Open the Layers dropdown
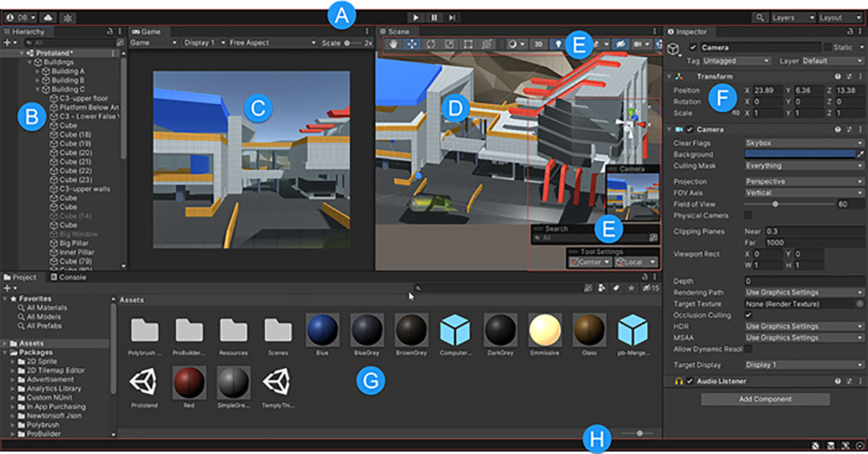The image size is (868, 454). click(793, 17)
